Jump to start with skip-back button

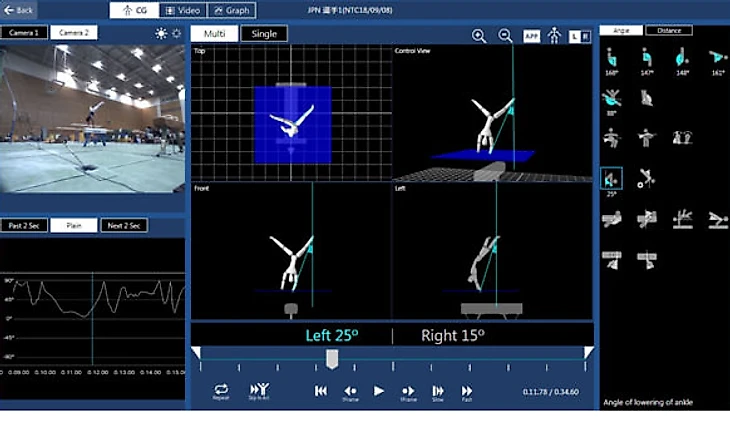point(321,391)
